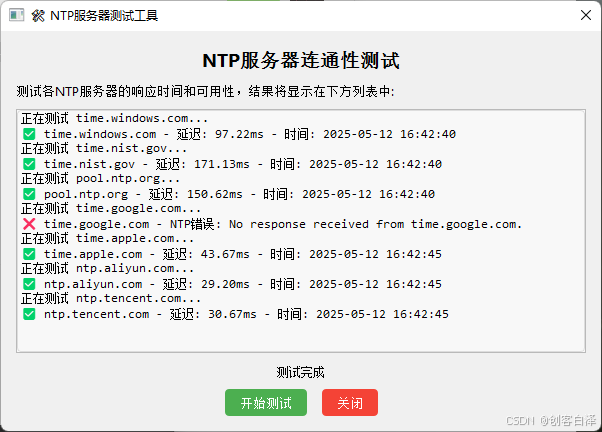
Task: Click the app window icon in title bar
Action: (17, 15)
